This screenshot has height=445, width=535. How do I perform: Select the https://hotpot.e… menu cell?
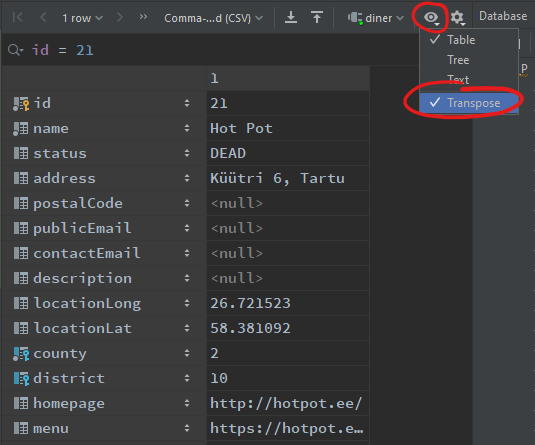[x=288, y=428]
